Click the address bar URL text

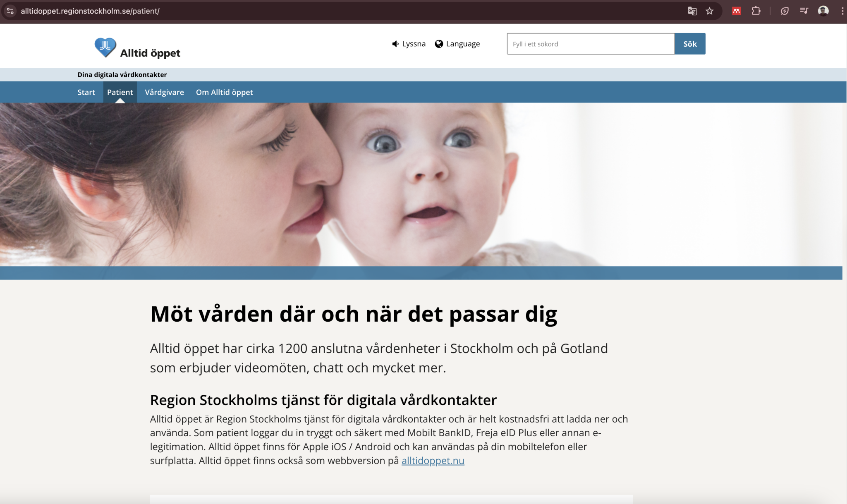(90, 11)
